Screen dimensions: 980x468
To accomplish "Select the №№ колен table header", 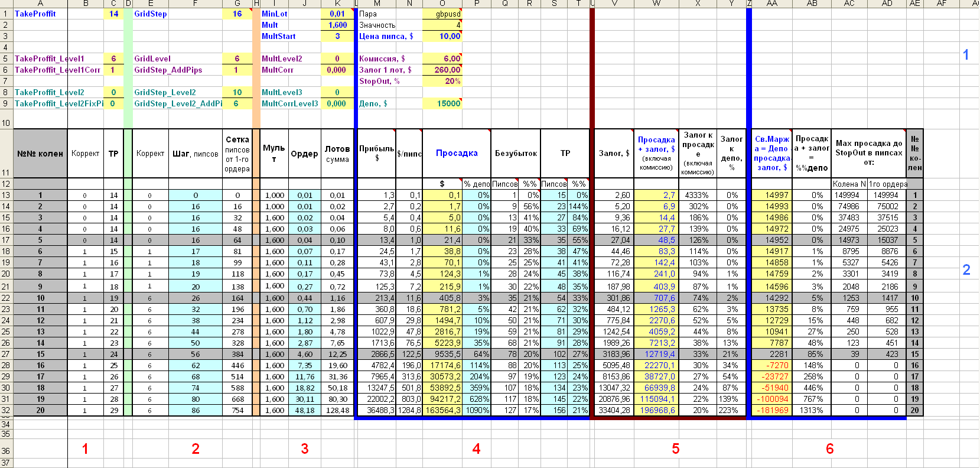I will click(x=40, y=154).
